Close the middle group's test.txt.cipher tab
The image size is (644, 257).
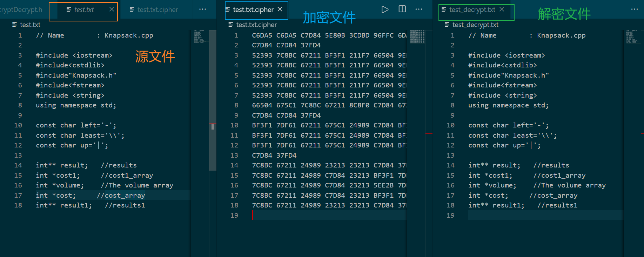(x=280, y=9)
